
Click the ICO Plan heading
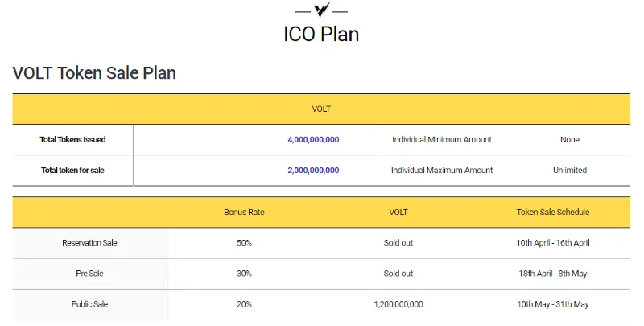(321, 34)
